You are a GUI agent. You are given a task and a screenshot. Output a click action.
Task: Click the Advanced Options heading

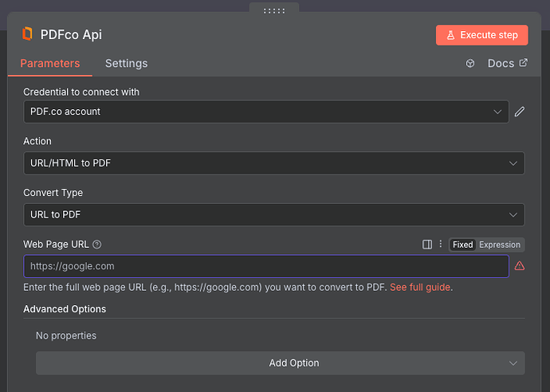tap(65, 309)
